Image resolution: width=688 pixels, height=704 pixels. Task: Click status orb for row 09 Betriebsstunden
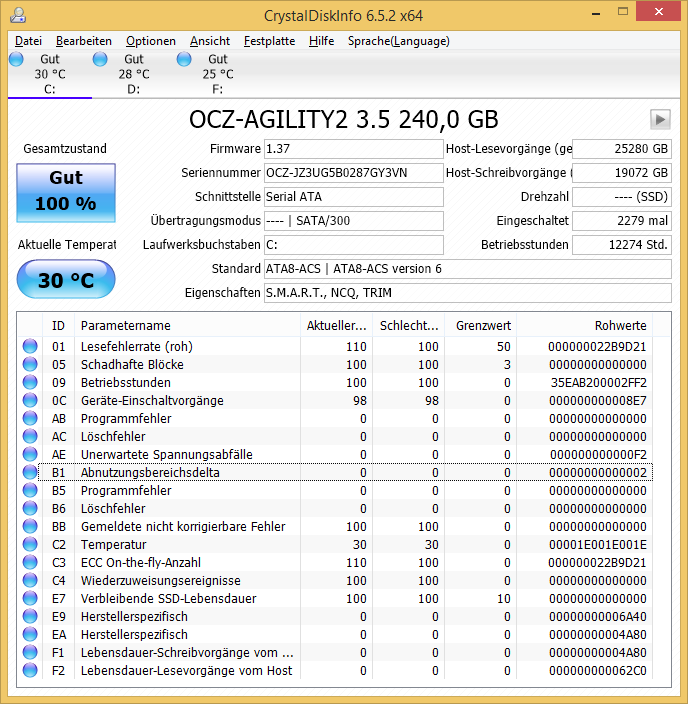click(30, 382)
